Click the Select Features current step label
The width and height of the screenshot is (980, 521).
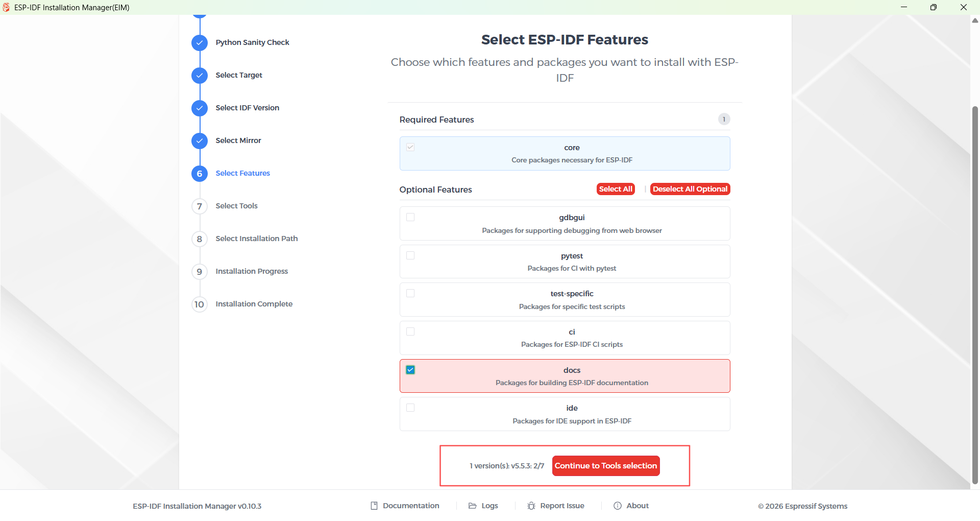pyautogui.click(x=242, y=173)
